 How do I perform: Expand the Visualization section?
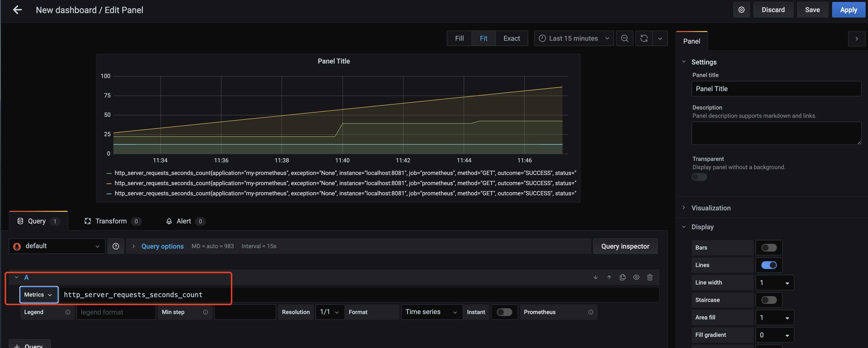click(711, 208)
